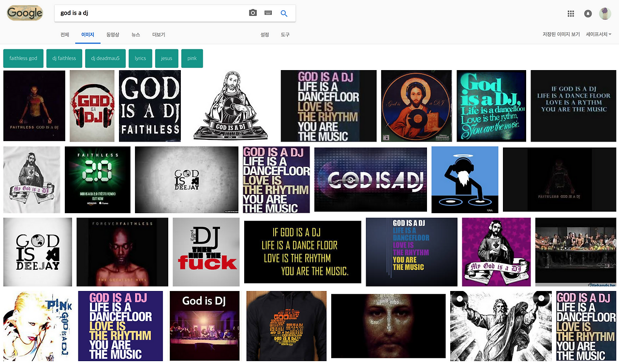Open the 설정 settings menu
619x364 pixels.
click(x=264, y=34)
